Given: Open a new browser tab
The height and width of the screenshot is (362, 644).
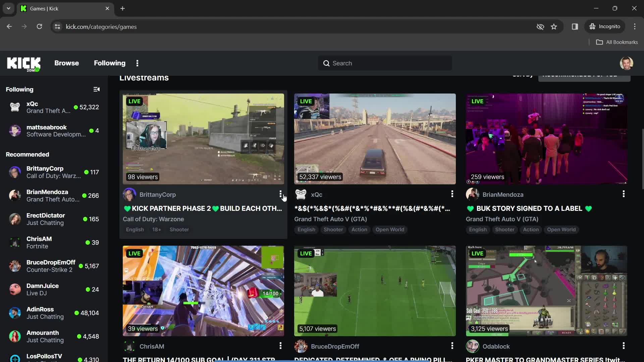Looking at the screenshot, I should pos(122,8).
